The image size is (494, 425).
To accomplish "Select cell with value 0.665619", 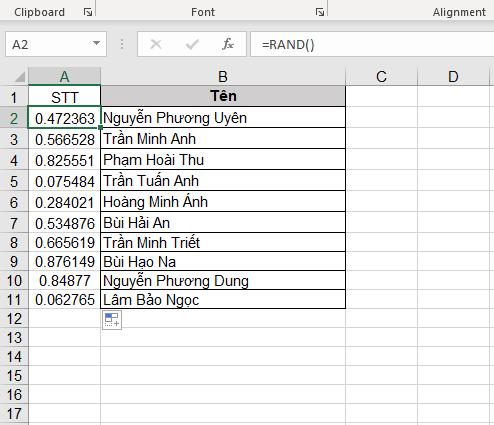I will pyautogui.click(x=65, y=242).
